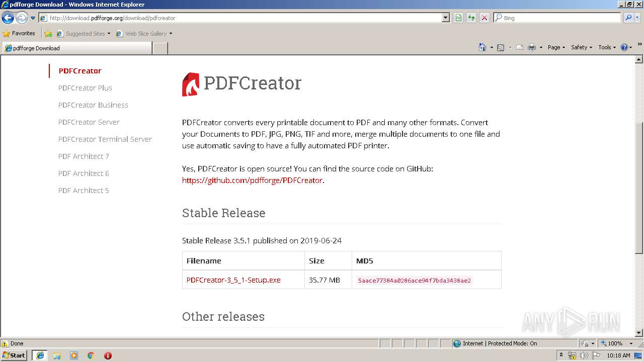Open the Suggested Sites dropdown
Screen dimensions: 644x362
(83, 34)
